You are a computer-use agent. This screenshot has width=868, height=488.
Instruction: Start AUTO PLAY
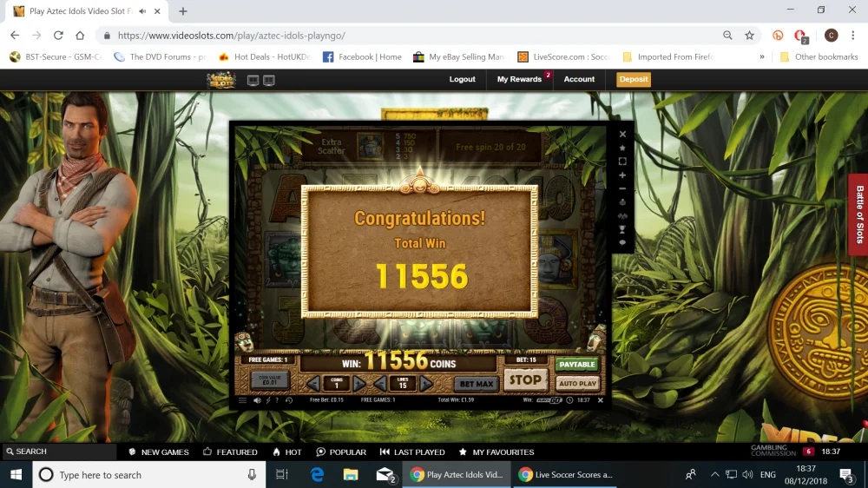[577, 383]
